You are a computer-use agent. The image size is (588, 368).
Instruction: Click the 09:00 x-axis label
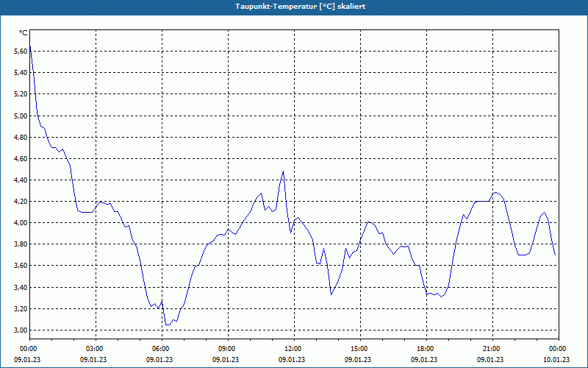[228, 349]
